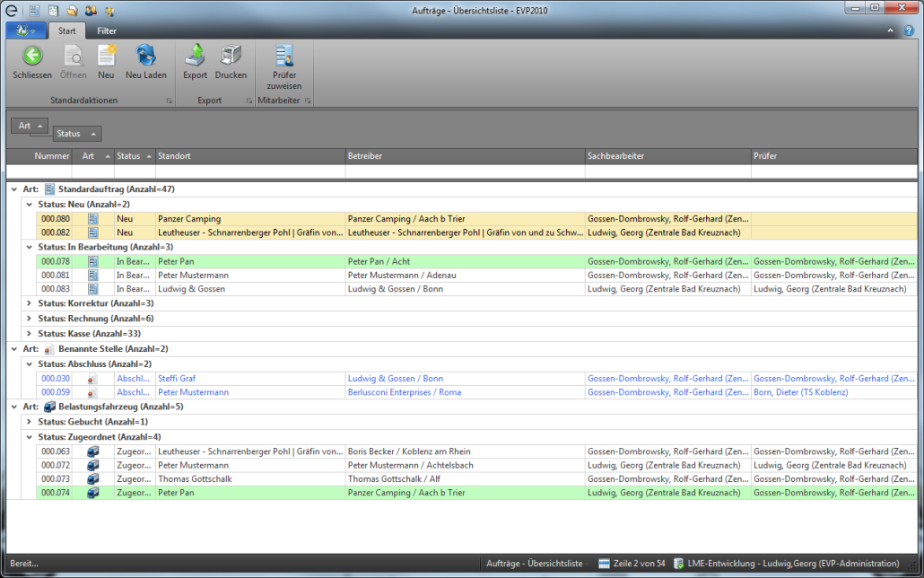This screenshot has height=578, width=924.
Task: Expand the Status: Rechnung group
Action: [x=29, y=319]
